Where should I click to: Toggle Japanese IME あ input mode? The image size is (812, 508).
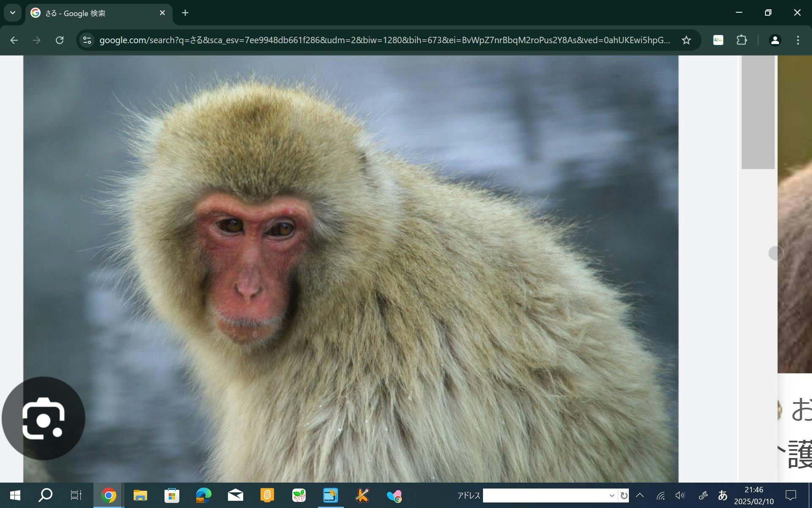point(722,495)
